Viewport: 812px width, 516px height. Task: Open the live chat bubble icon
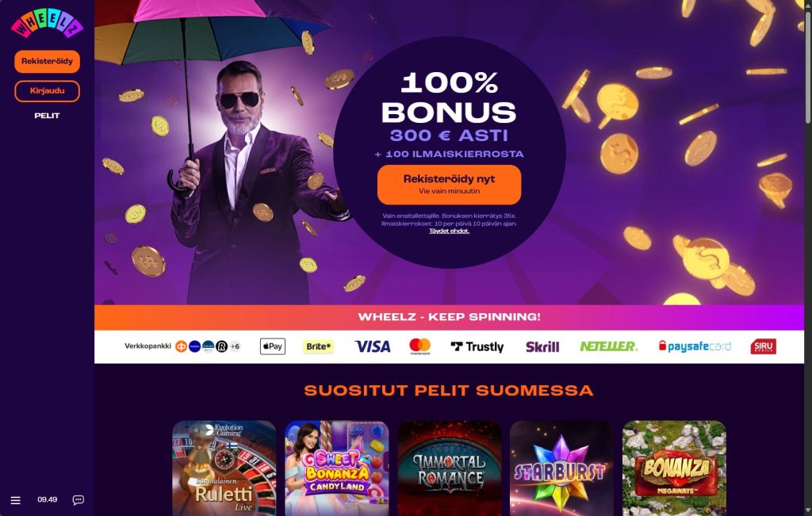tap(79, 500)
